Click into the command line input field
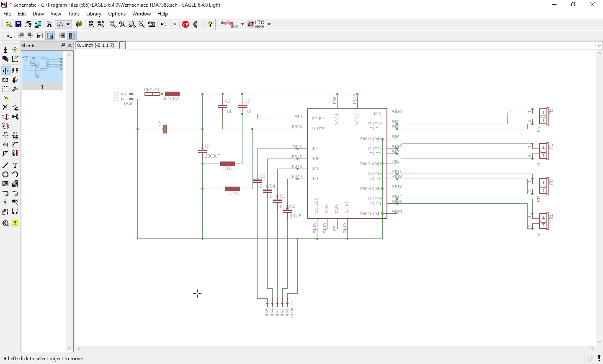This screenshot has height=364, width=603. 360,45
